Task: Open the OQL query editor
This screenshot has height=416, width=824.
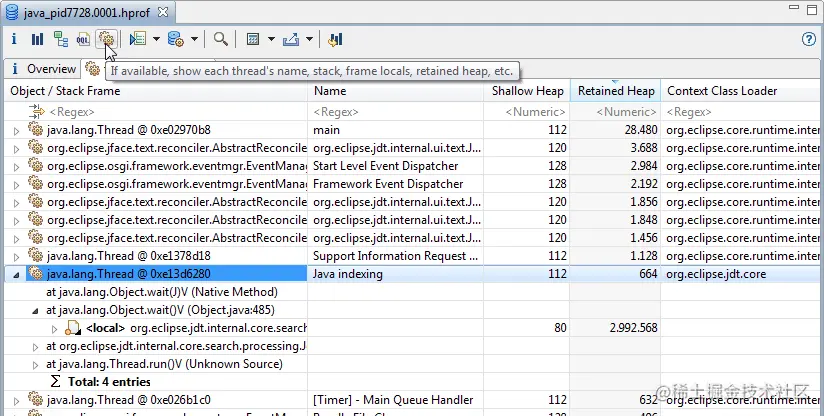Action: (83, 39)
